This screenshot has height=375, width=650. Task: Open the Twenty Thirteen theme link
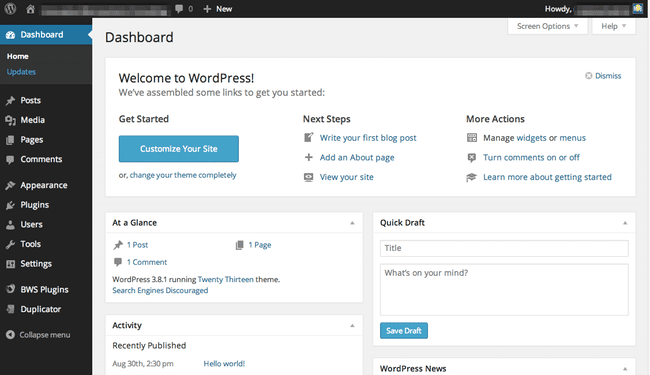coord(226,280)
